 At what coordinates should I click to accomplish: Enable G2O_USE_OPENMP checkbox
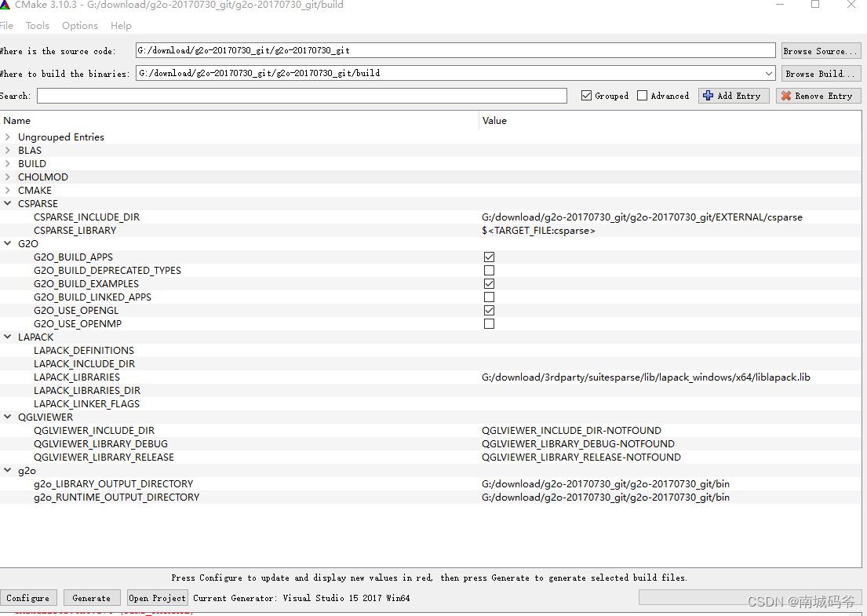pyautogui.click(x=489, y=323)
